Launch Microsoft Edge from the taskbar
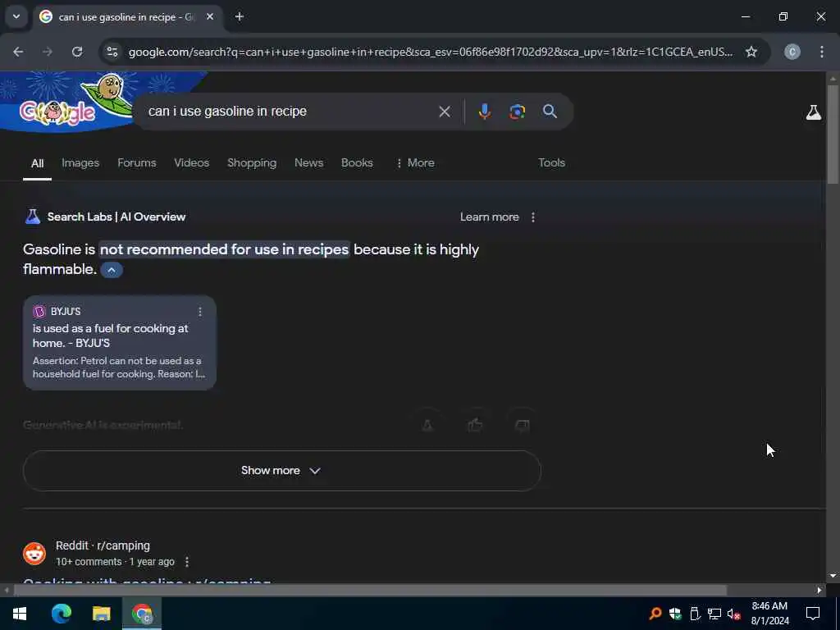This screenshot has height=630, width=840. (61, 614)
